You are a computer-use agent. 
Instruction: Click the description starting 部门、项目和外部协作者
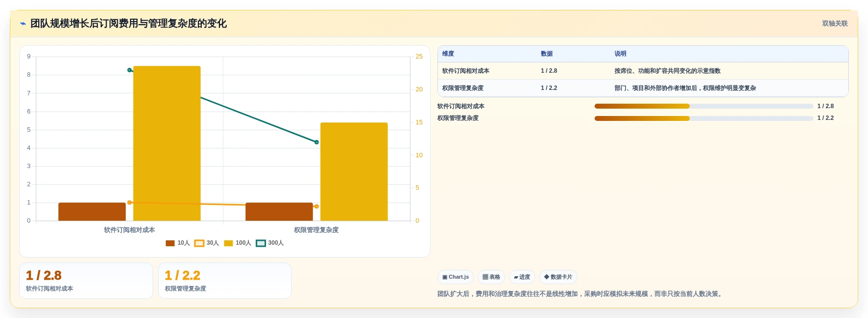pyautogui.click(x=685, y=88)
